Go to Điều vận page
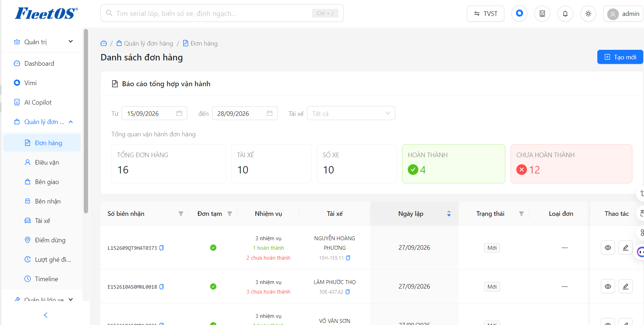644x325 pixels. click(x=42, y=162)
